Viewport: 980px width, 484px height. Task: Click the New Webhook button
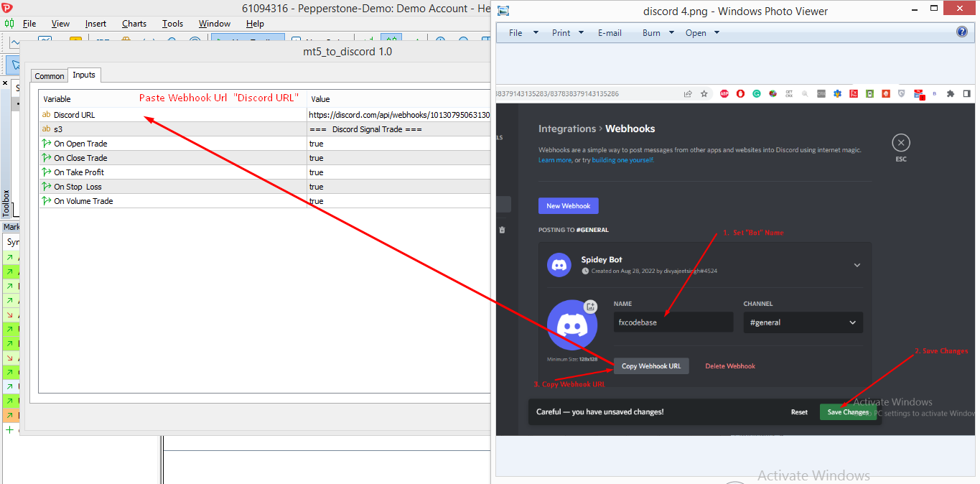tap(569, 206)
